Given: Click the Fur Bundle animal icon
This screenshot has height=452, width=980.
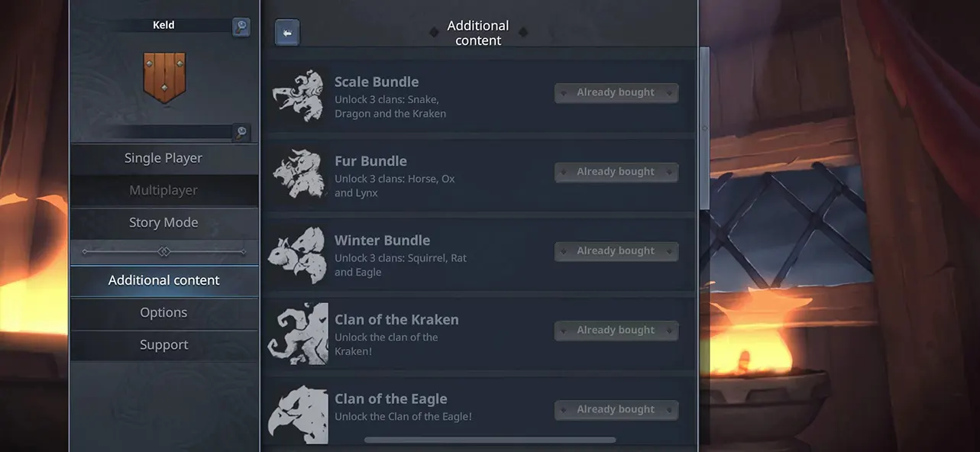Looking at the screenshot, I should (298, 175).
